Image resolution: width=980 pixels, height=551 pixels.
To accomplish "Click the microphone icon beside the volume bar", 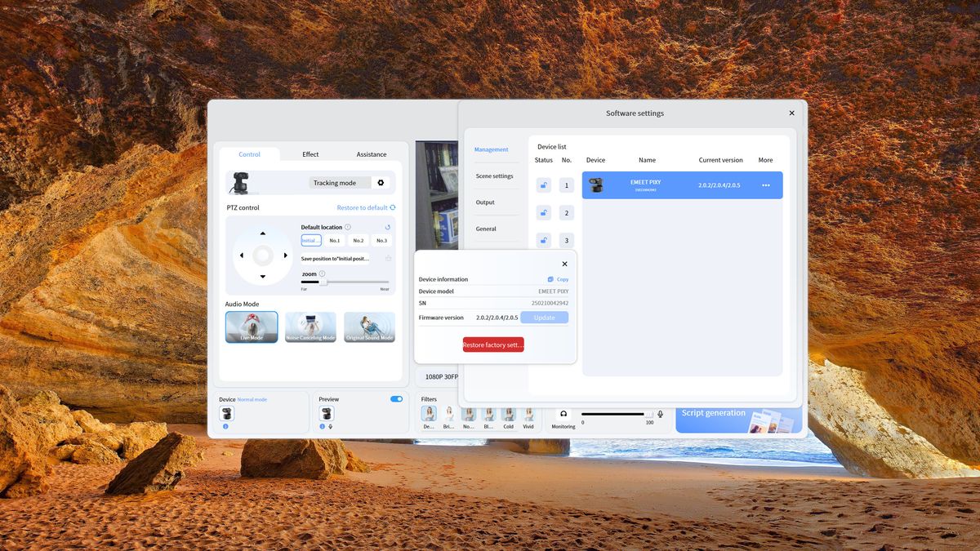I will click(x=660, y=414).
